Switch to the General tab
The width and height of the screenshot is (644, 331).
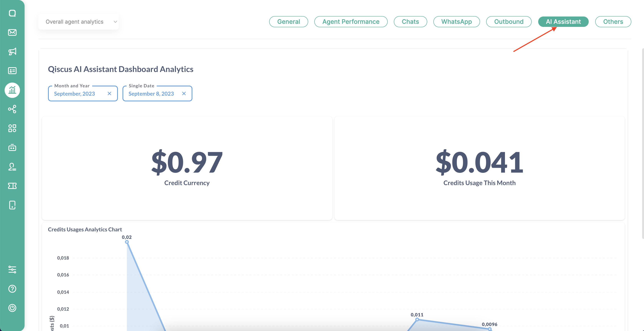(289, 22)
